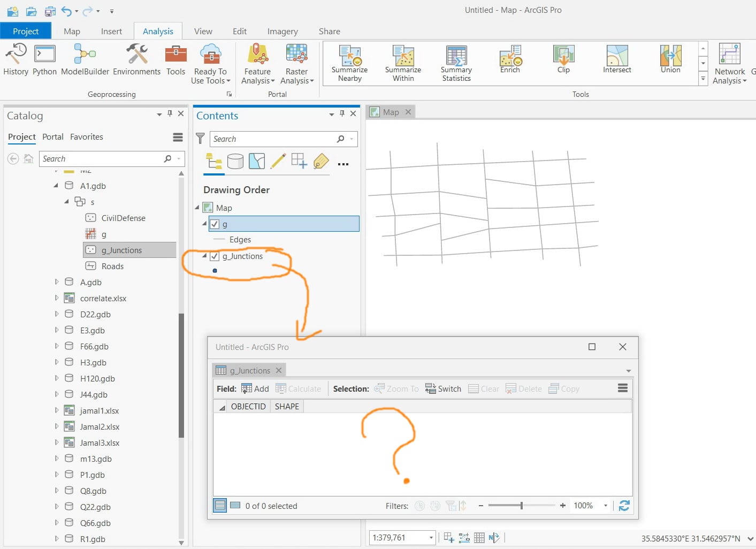The height and width of the screenshot is (549, 756).
Task: Show all records in attribute table
Action: (x=220, y=506)
